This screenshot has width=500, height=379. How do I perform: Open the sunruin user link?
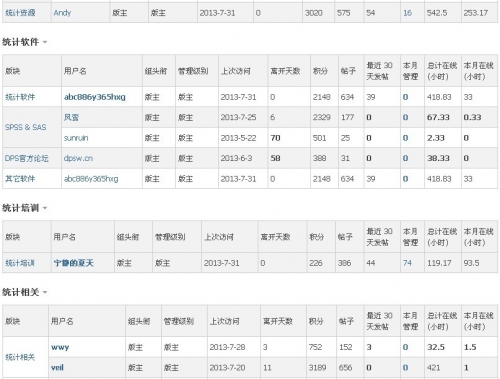point(76,138)
